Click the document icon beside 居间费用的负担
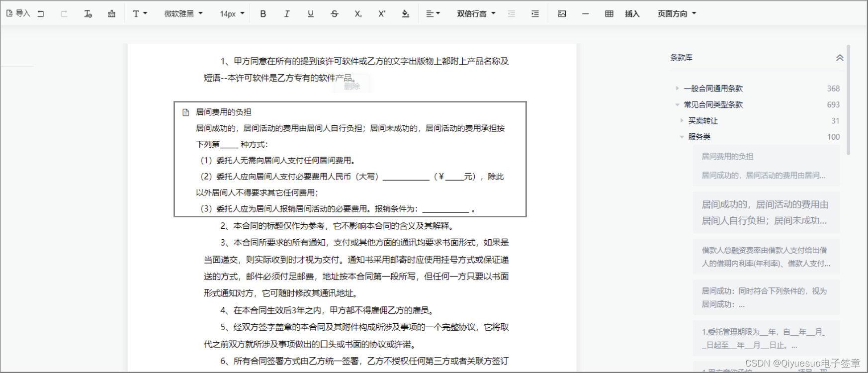Viewport: 868px width, 373px height. [186, 112]
